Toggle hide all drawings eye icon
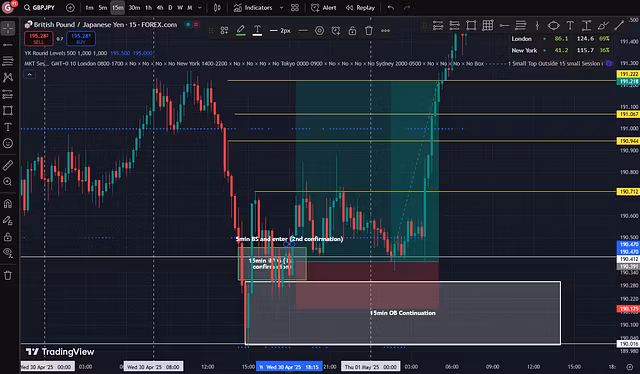640x374 pixels. 8,253
